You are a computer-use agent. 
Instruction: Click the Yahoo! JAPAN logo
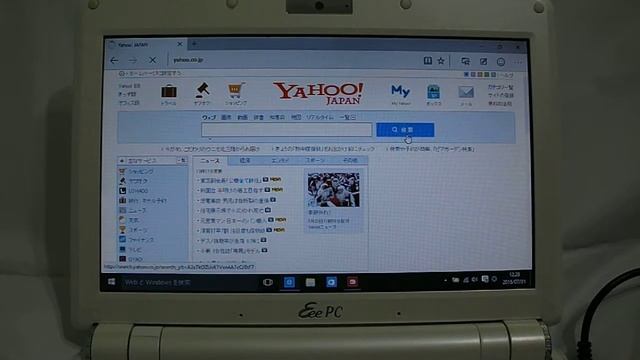(318, 93)
